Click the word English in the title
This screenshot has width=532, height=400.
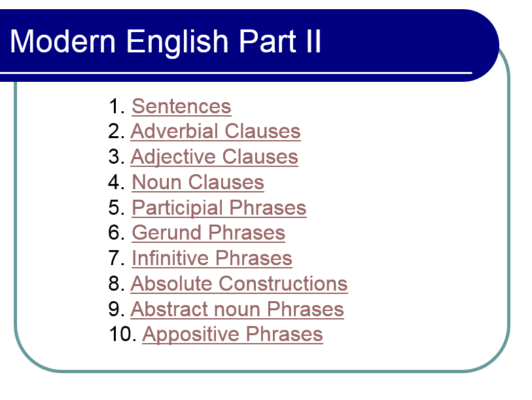point(177,42)
